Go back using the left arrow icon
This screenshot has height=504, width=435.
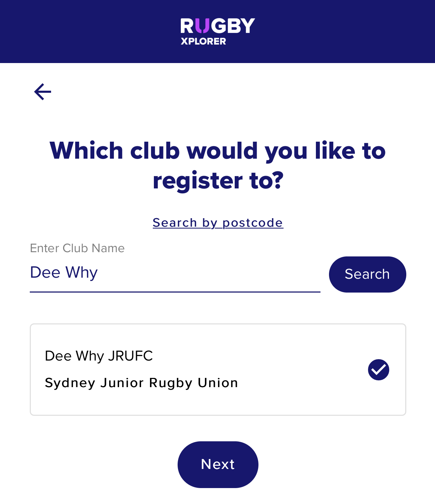click(x=43, y=92)
